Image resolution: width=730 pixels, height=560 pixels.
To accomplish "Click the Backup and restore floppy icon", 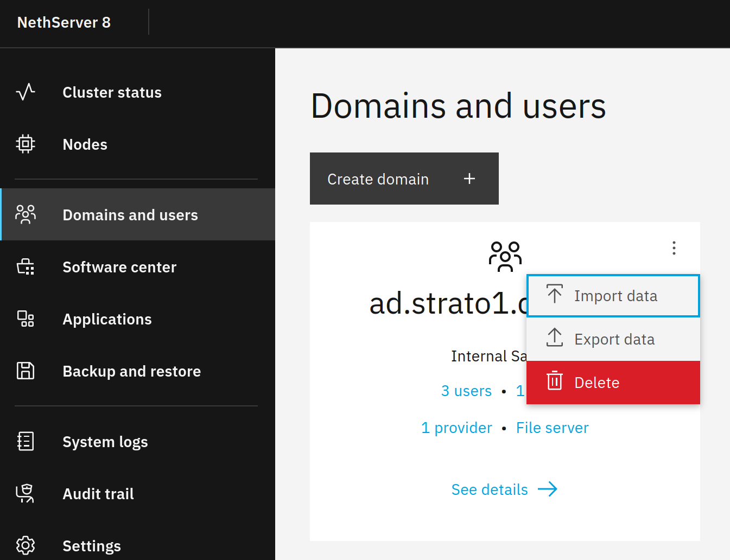I will tap(26, 371).
